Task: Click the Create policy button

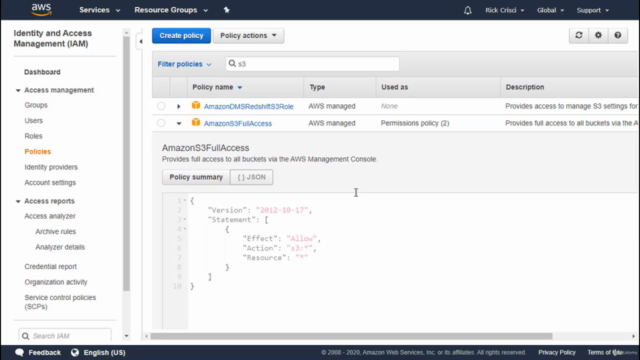Action: (181, 36)
